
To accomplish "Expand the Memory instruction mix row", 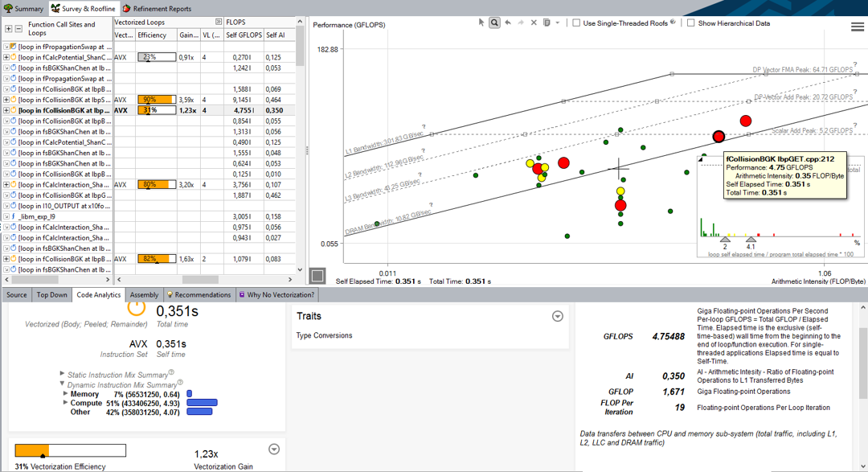I will (x=65, y=394).
